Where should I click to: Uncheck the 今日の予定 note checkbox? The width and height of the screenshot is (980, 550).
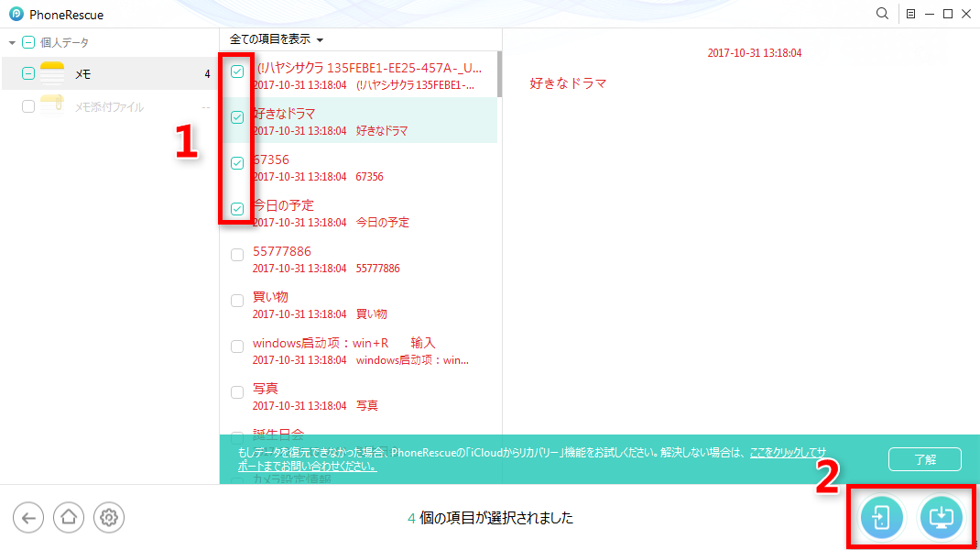tap(237, 208)
